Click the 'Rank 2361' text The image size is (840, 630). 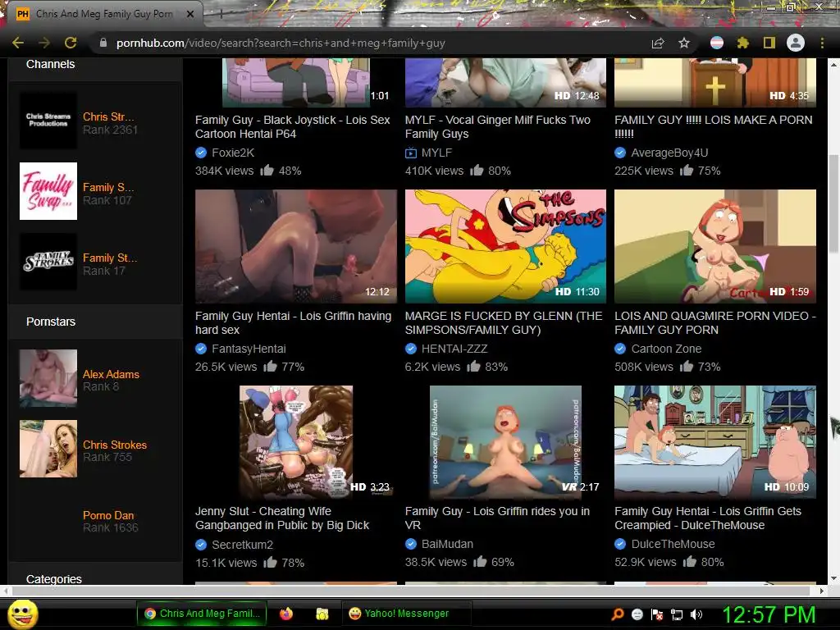point(111,130)
